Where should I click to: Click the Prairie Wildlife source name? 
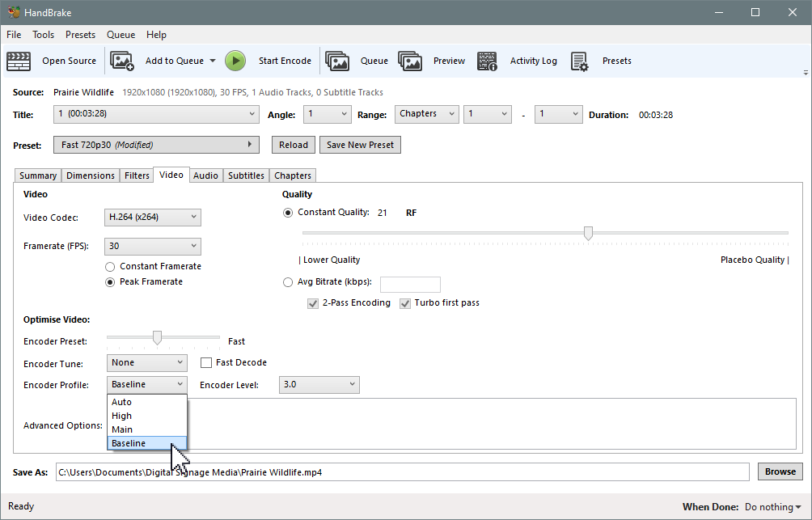click(83, 93)
